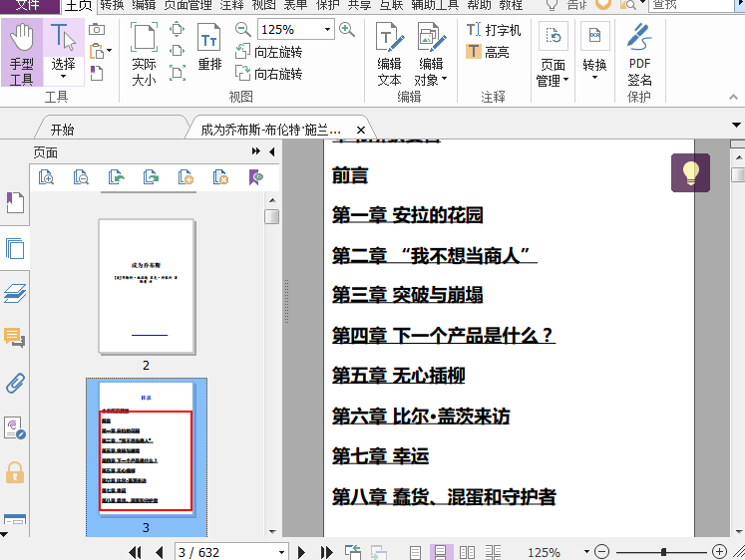Click the lightbulb tips button on page

point(690,172)
